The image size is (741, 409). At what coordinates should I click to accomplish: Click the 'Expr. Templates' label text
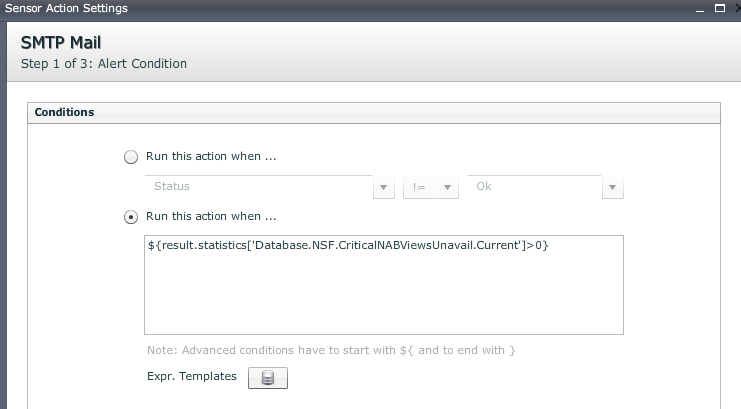(x=191, y=377)
